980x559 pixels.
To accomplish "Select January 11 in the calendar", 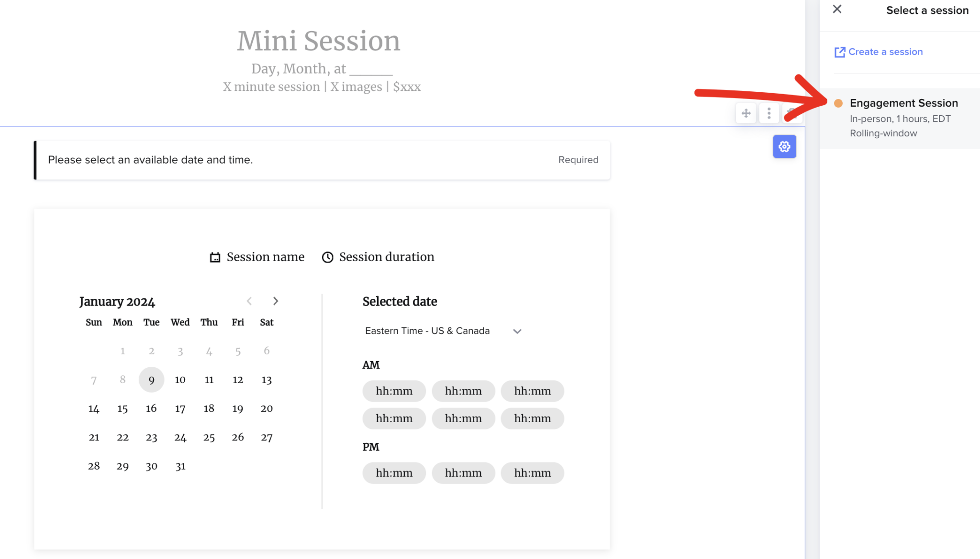I will [x=209, y=380].
